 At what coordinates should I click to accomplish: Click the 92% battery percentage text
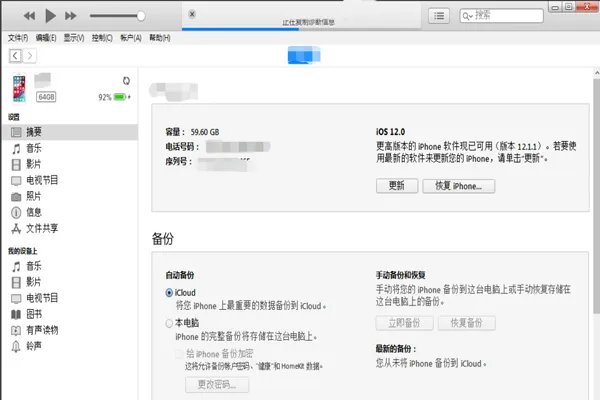pos(105,97)
